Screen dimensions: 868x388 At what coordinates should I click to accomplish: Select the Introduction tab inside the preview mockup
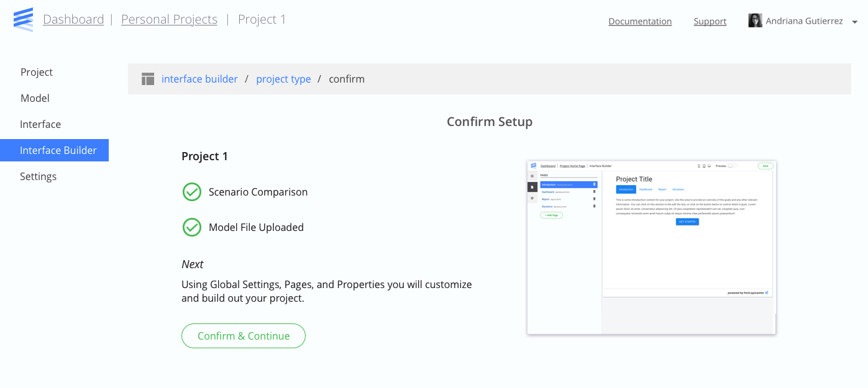pyautogui.click(x=626, y=189)
